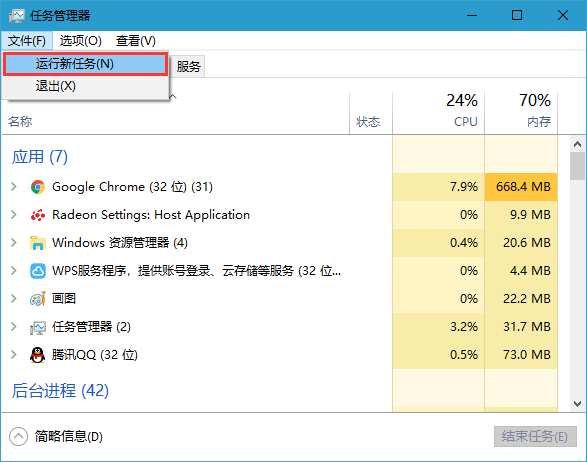Sort by the CPU column header
The image size is (587, 462).
pos(438,112)
